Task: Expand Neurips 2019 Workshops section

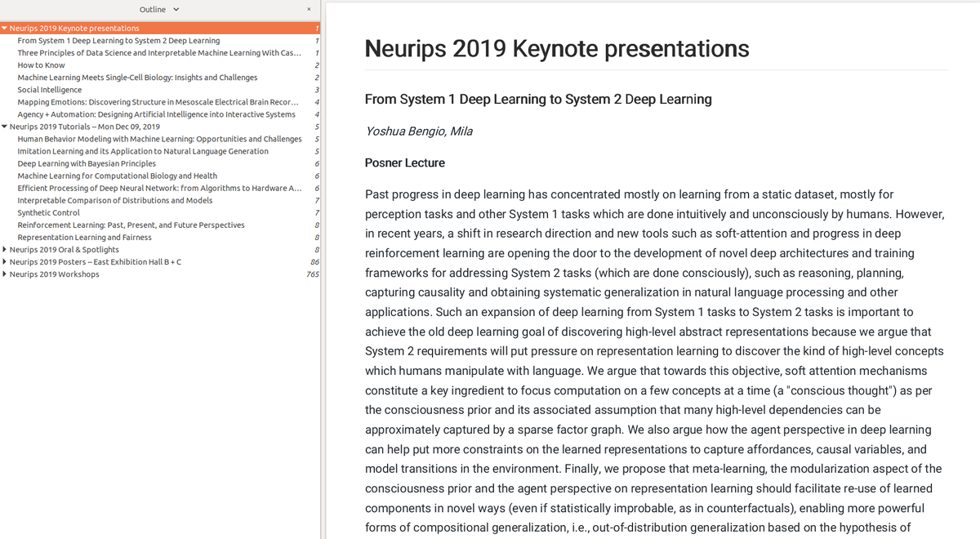Action: [5, 274]
